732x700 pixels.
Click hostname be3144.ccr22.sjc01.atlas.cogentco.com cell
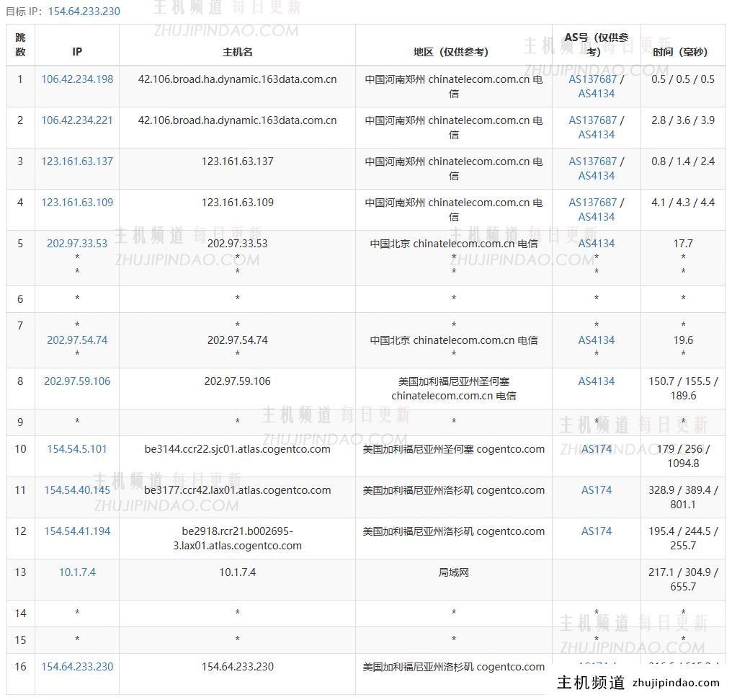237,449
